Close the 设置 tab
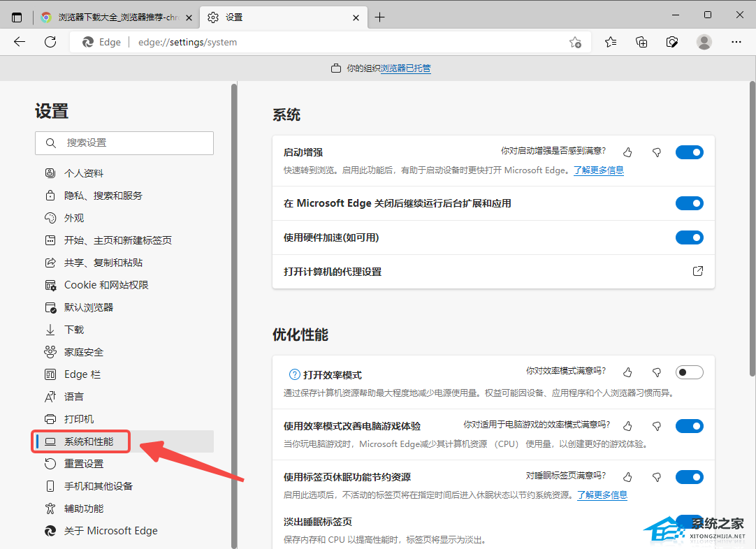 coord(356,18)
